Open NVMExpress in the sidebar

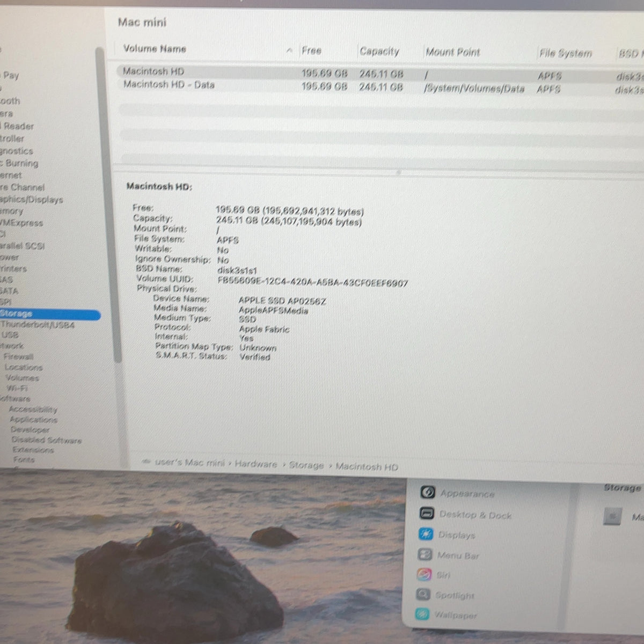coord(21,223)
